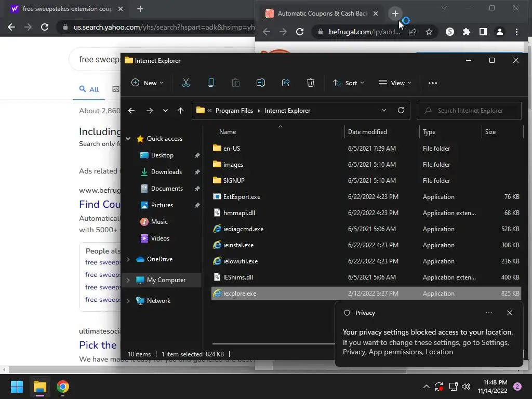
Task: Click the Share icon in Explorer toolbar
Action: pos(286,83)
